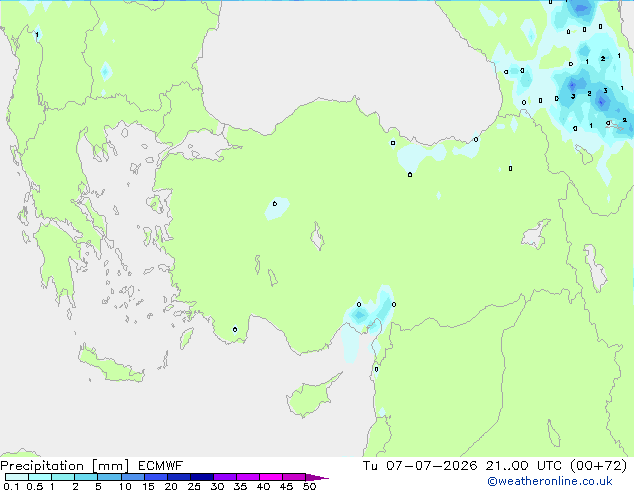The height and width of the screenshot is (490, 634).
Task: Pick the 35–40 mm legend swatch
Action: [x=247, y=477]
